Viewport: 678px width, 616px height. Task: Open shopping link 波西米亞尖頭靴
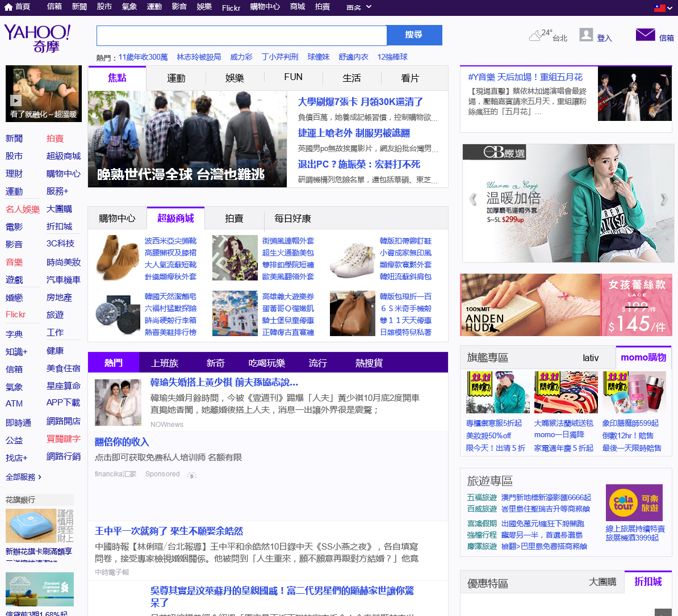tap(170, 241)
